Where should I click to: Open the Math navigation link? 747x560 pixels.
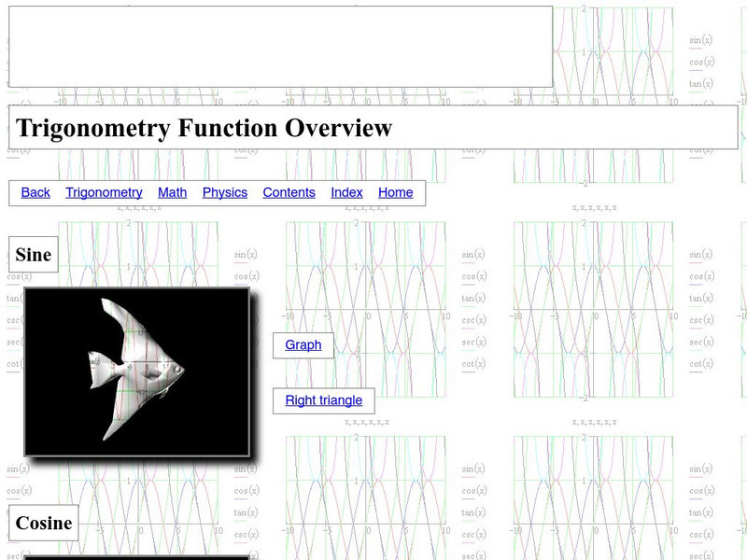click(x=173, y=192)
